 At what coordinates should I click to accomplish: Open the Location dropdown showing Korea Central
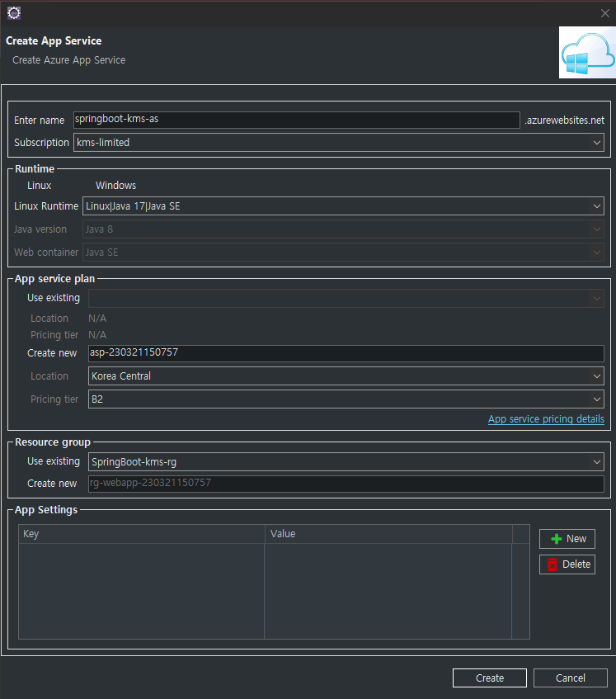[x=346, y=376]
